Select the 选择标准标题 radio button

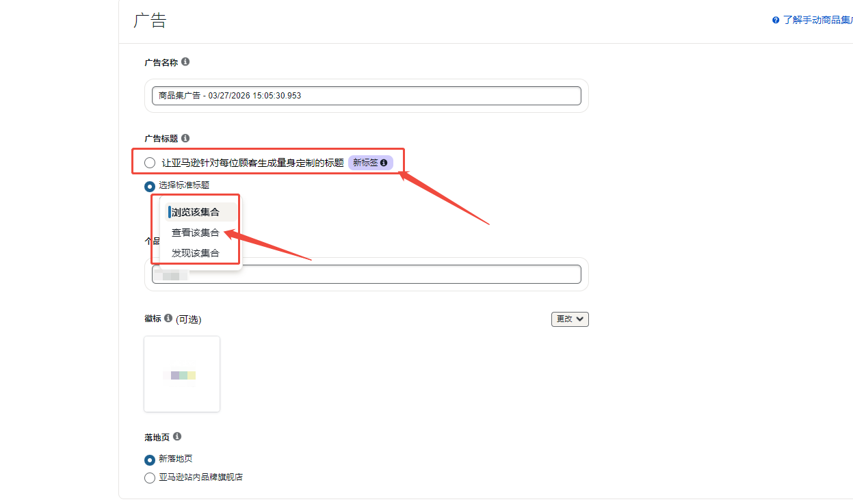tap(150, 185)
